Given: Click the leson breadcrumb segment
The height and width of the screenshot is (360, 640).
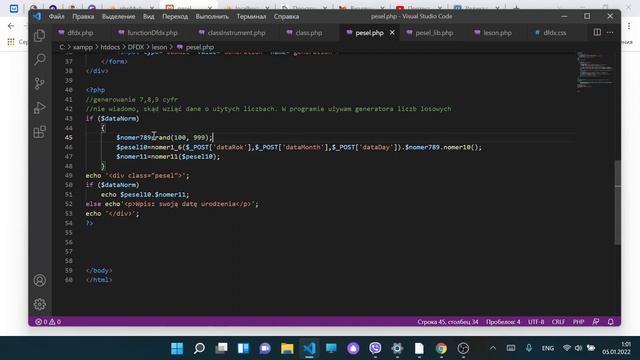Looking at the screenshot, I should coord(160,47).
